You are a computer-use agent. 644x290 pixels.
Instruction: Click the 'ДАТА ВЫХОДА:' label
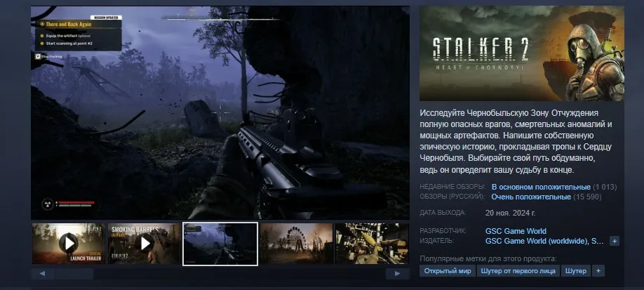(x=443, y=213)
